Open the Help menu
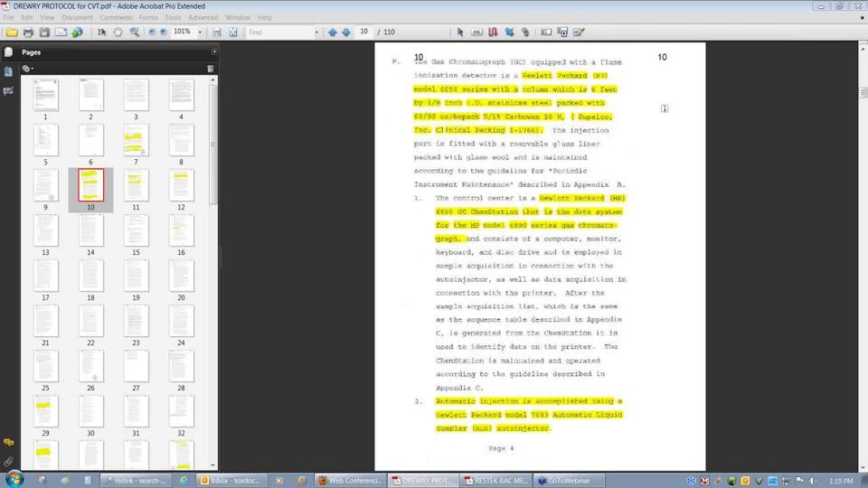 [x=265, y=18]
